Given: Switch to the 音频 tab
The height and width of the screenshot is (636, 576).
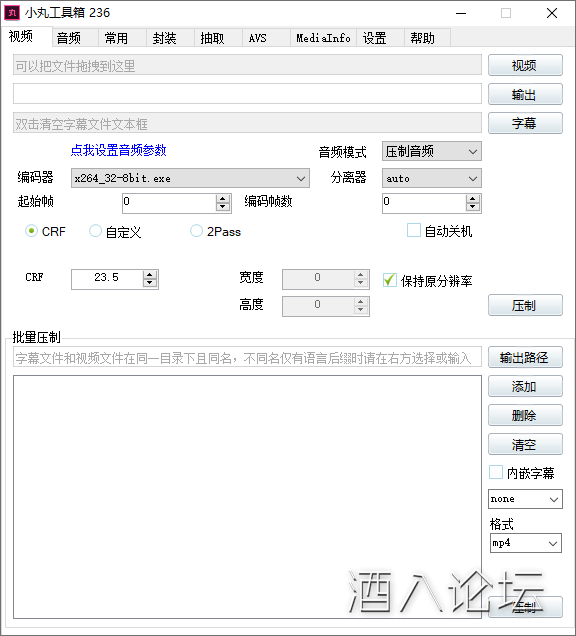Looking at the screenshot, I should point(69,38).
